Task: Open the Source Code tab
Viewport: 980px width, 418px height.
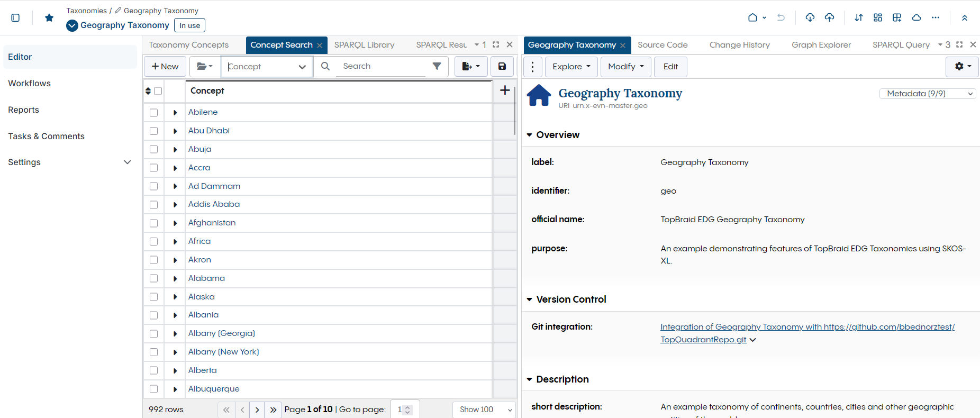Action: click(x=663, y=45)
